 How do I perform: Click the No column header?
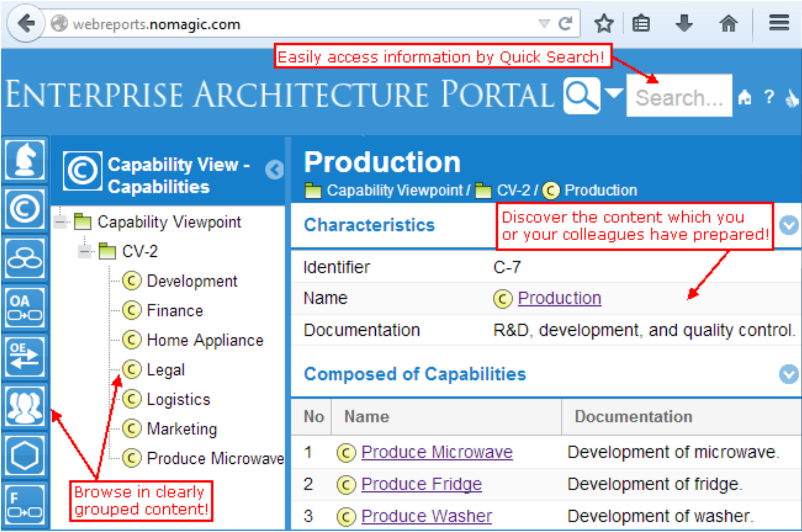[314, 417]
